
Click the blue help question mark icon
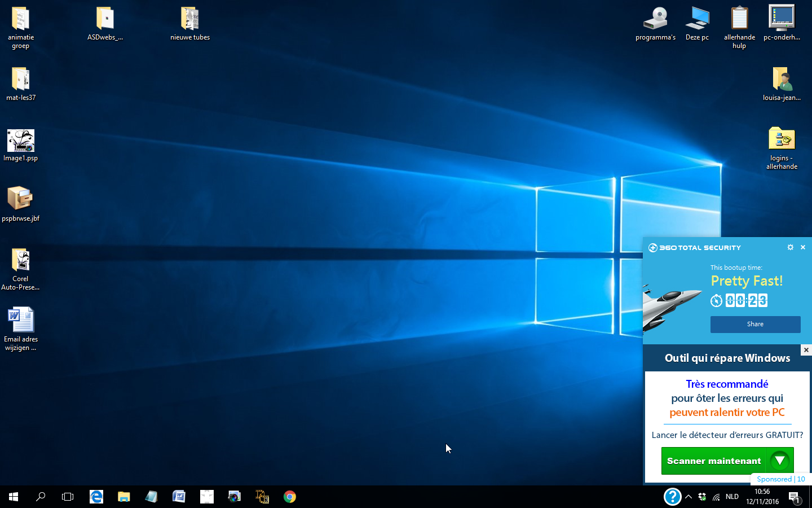coord(672,497)
